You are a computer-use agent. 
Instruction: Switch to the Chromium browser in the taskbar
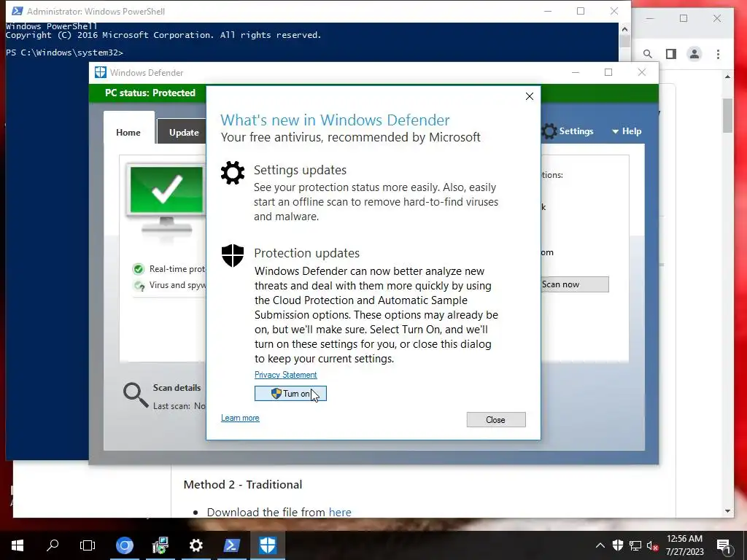coord(124,545)
